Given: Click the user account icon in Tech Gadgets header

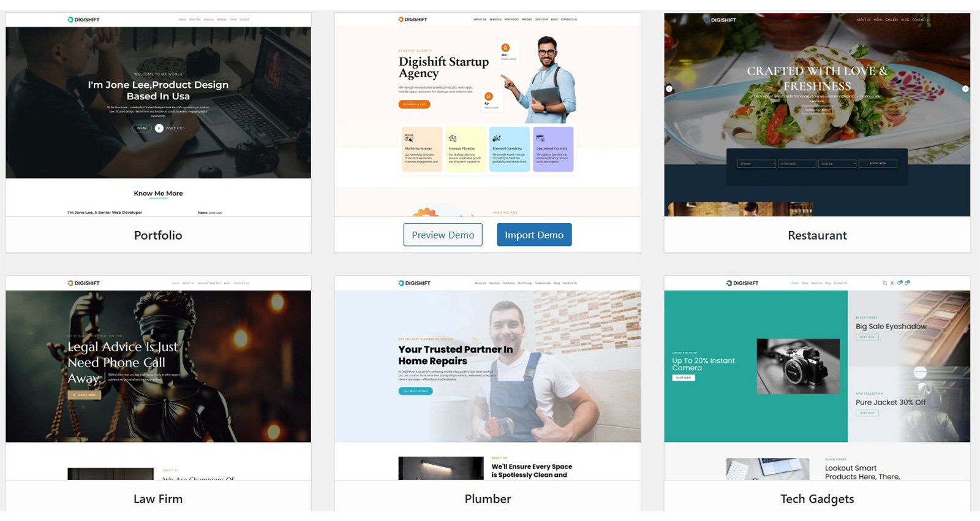Looking at the screenshot, I should pyautogui.click(x=892, y=283).
